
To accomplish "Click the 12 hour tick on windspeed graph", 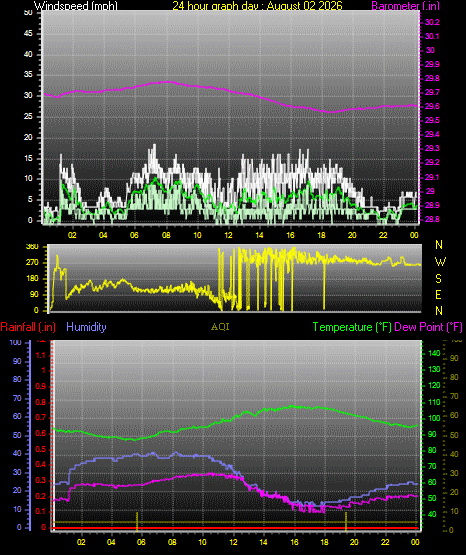I will coord(228,235).
